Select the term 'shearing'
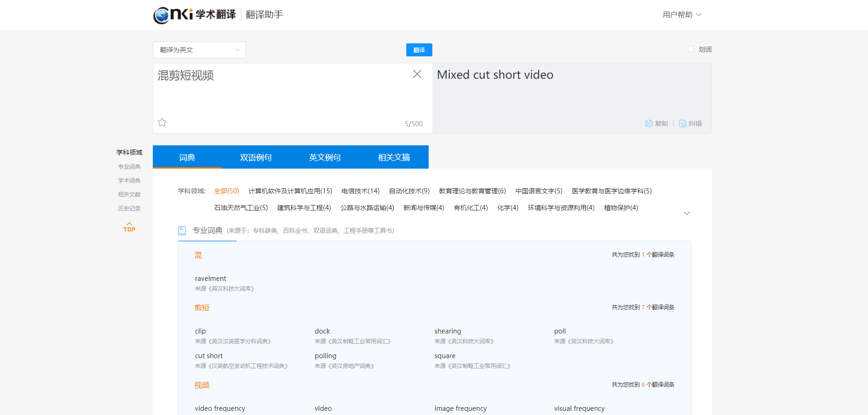 [448, 331]
